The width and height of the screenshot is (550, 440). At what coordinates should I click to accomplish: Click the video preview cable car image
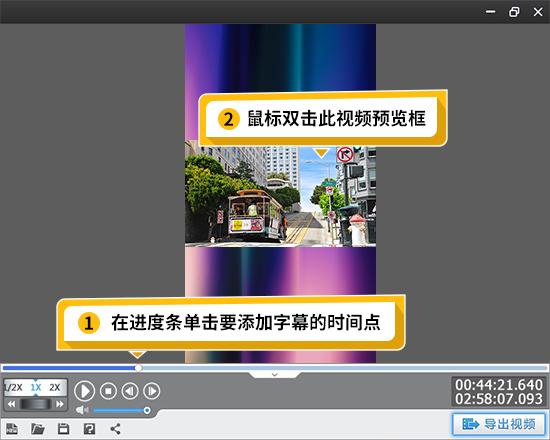tap(280, 196)
